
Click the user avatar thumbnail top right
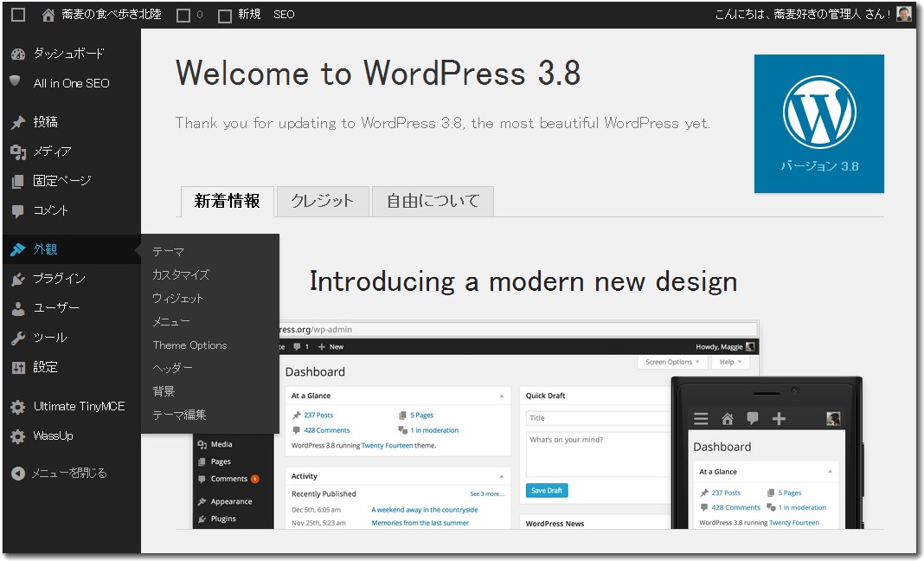902,14
